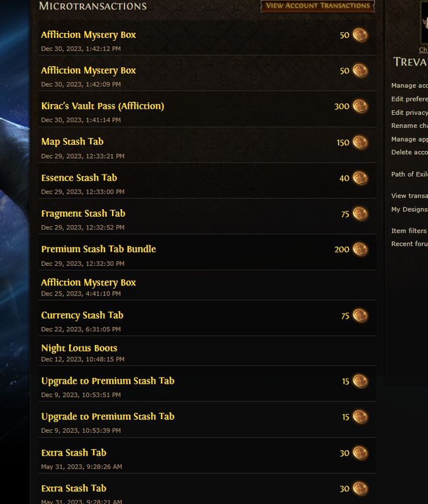Click the coin icon beside Kirac's Vault Pass
428x504 pixels.
360,106
